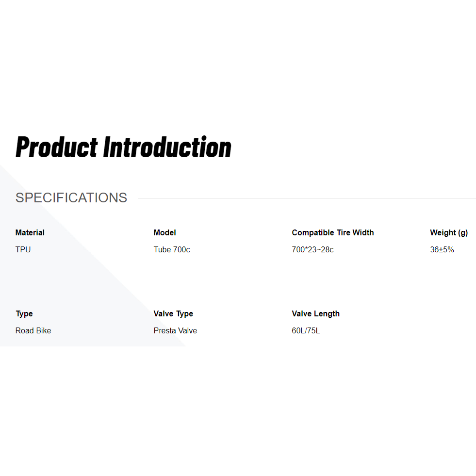Select the 'Tube 700c' model value
This screenshot has width=476, height=476.
[172, 250]
